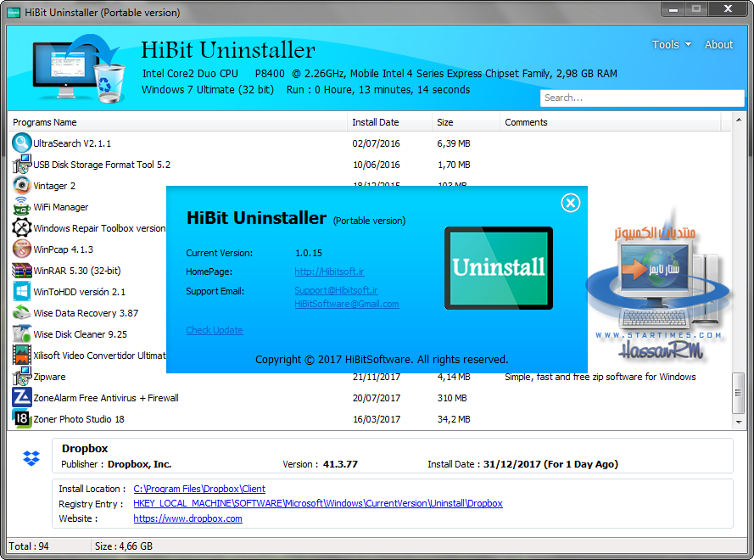Select the WinRAR 5.30 icon
The image size is (754, 560).
click(x=21, y=270)
